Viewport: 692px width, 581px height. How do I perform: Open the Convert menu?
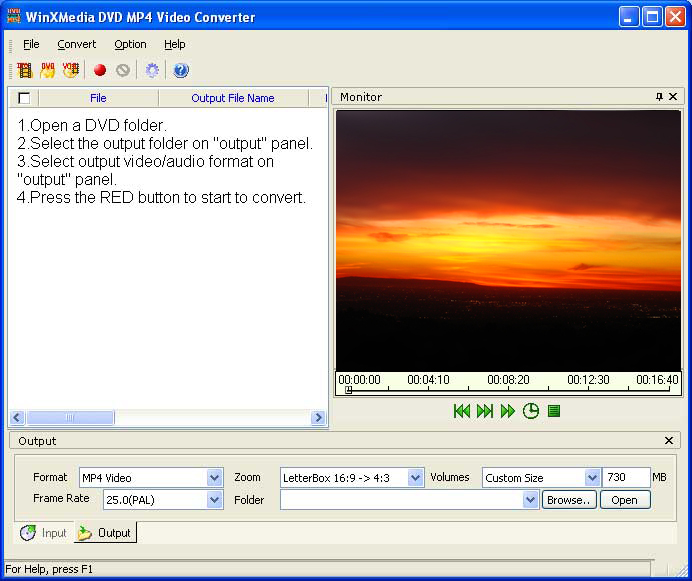[76, 44]
